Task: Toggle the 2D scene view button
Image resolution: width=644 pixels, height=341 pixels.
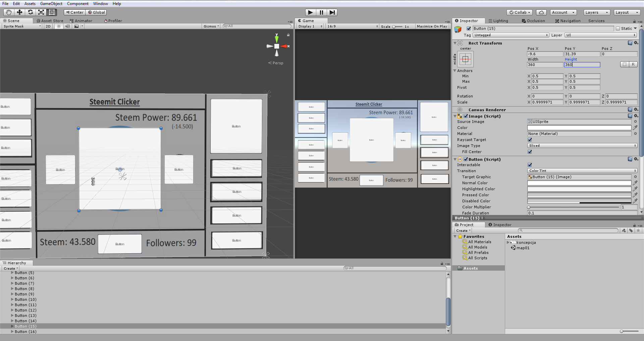Action: click(x=48, y=26)
